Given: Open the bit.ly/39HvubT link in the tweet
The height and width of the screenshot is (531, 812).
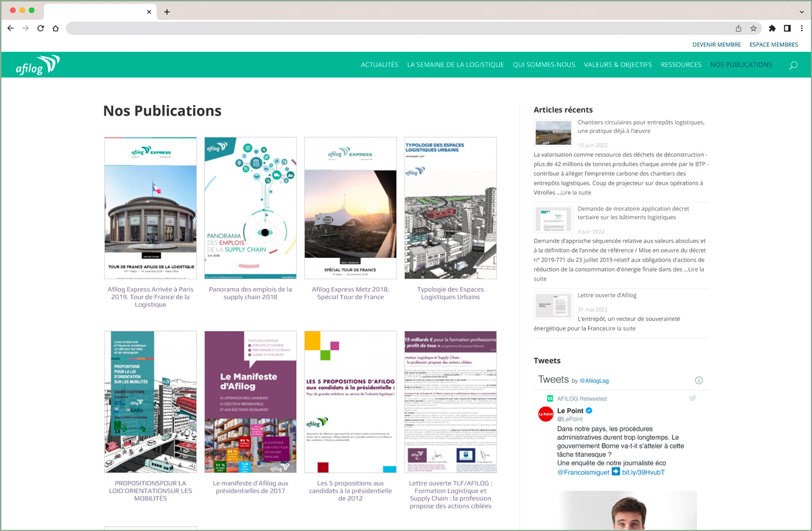Looking at the screenshot, I should (643, 472).
